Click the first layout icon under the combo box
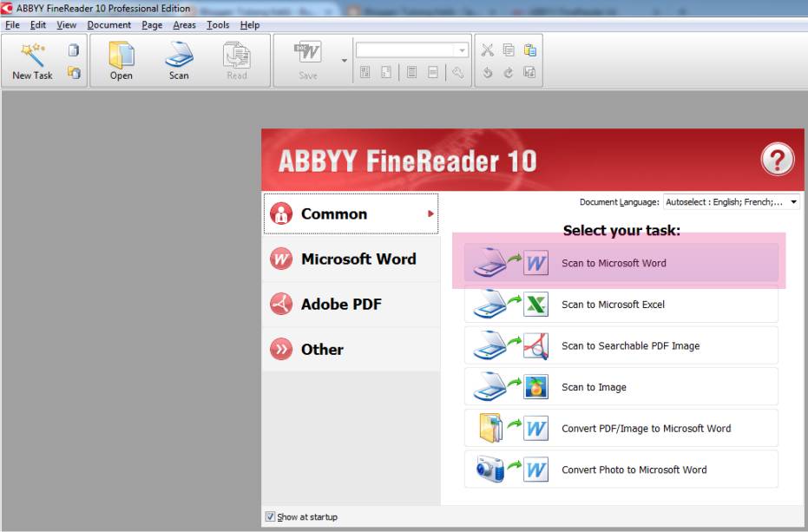Viewport: 808px width, 532px height. tap(365, 72)
